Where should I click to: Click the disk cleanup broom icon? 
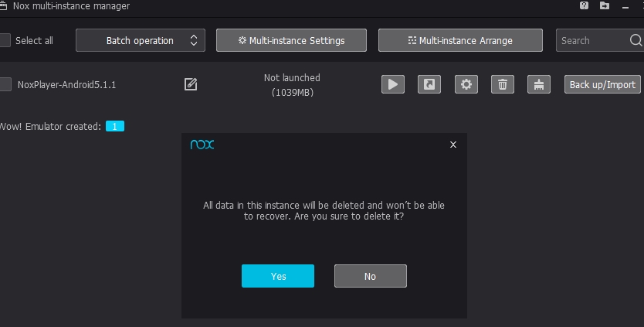click(x=539, y=84)
